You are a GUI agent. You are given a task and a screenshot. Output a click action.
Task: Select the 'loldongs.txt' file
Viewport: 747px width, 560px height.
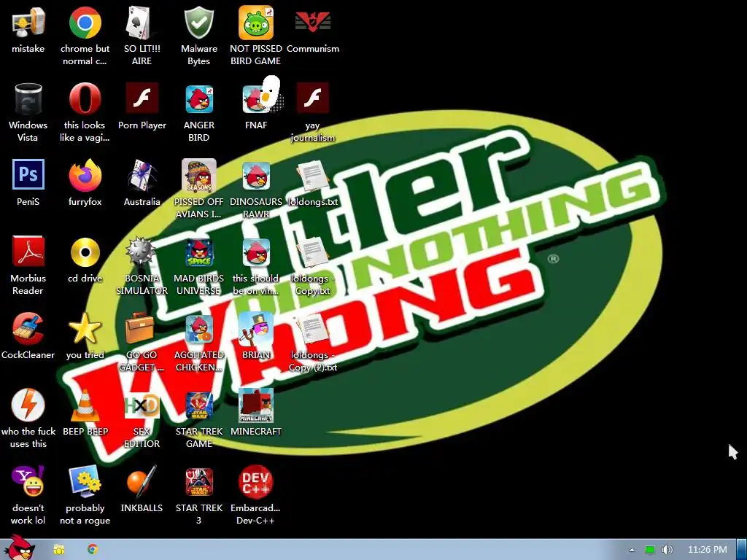[x=313, y=176]
